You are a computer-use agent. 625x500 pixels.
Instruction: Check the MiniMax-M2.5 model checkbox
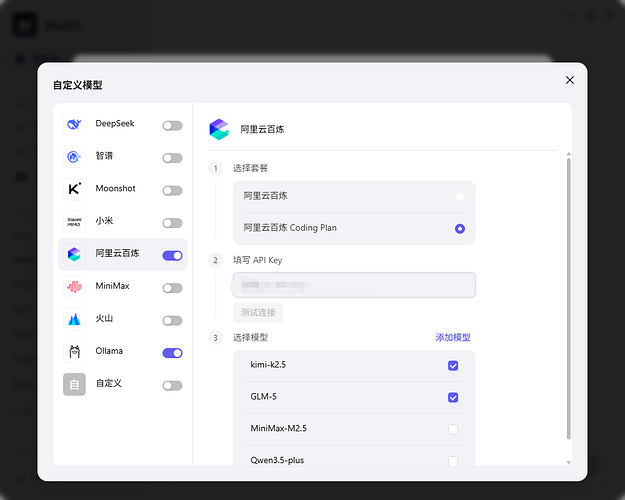click(x=453, y=429)
